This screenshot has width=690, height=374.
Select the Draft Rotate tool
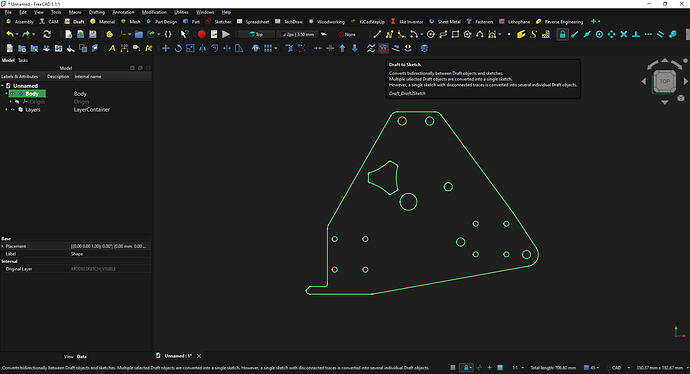click(x=178, y=48)
